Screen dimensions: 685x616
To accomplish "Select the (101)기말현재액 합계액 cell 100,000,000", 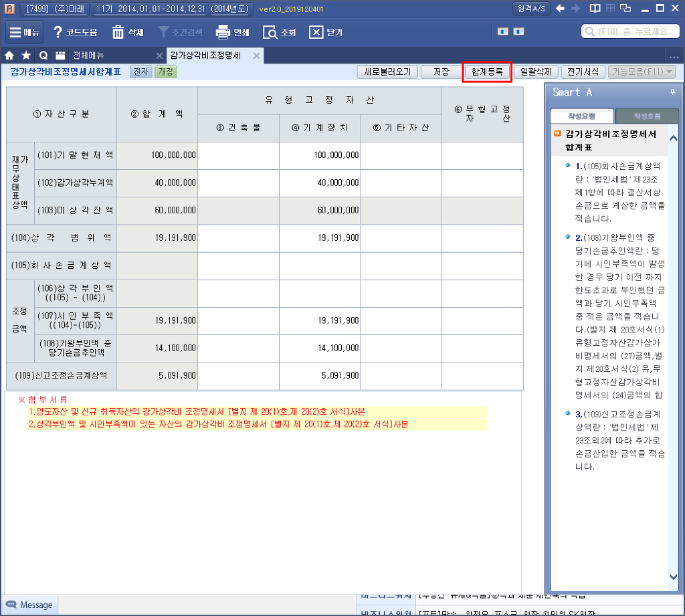I will click(x=157, y=156).
